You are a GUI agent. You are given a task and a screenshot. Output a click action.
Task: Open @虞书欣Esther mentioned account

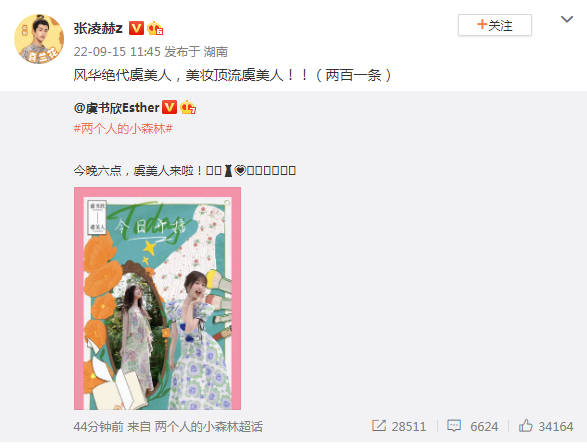coord(116,108)
